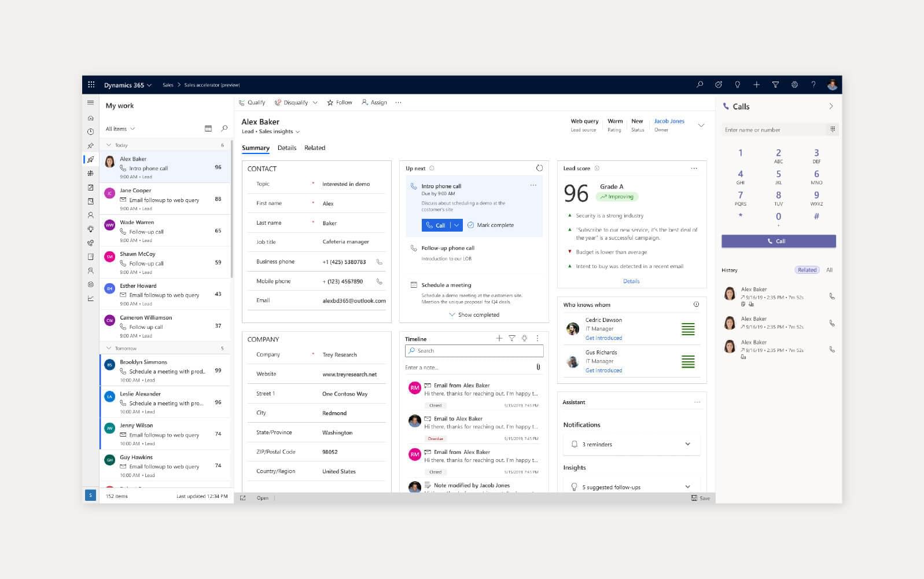The image size is (924, 579).
Task: Click Get introduced for Cedric Dawson
Action: point(603,338)
